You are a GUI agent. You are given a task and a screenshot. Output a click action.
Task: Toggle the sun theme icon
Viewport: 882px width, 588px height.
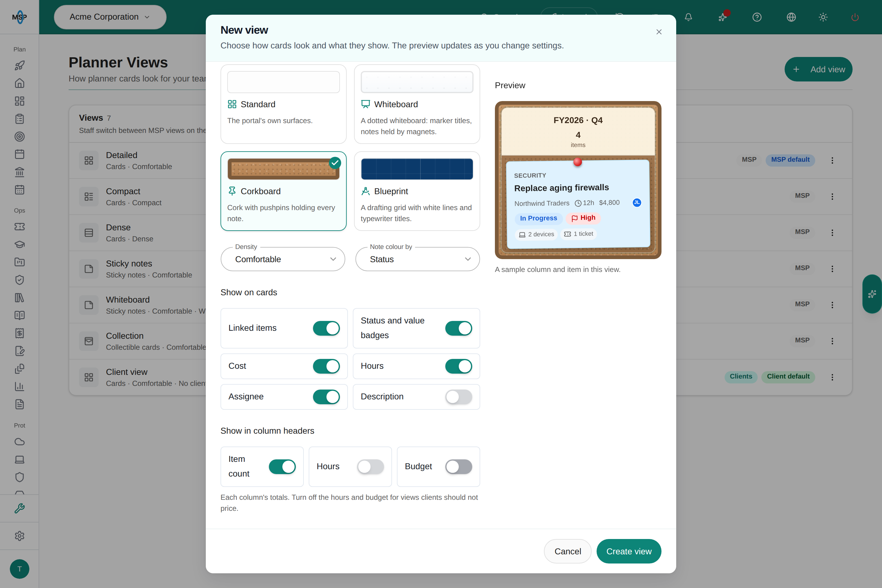(823, 17)
